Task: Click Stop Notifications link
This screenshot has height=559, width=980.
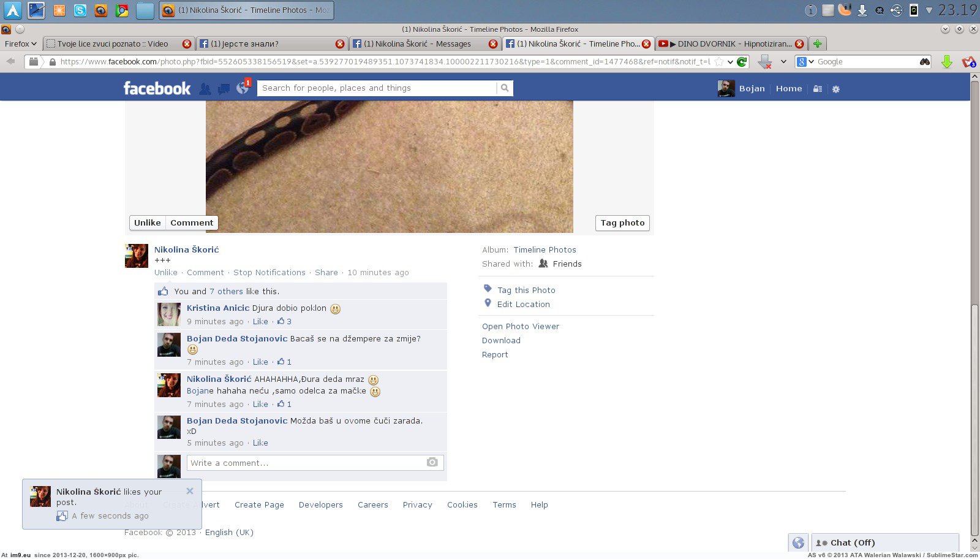Action: (x=269, y=273)
